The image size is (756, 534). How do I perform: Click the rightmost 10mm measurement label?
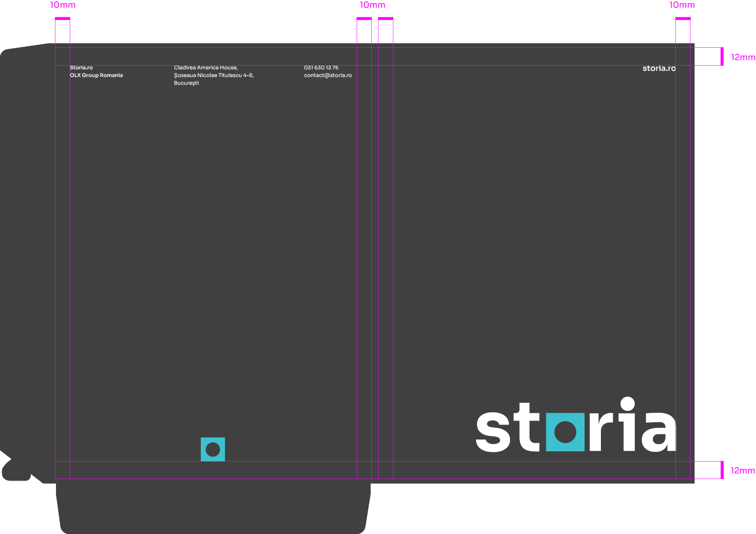(682, 5)
